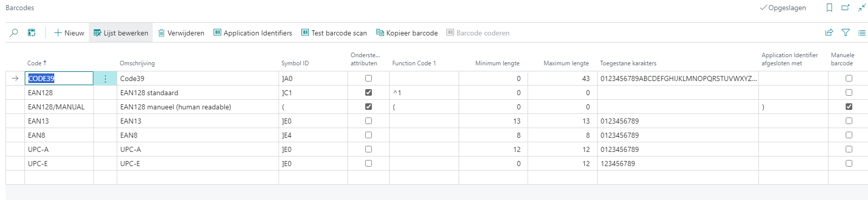Open the share icon in toolbar

(x=829, y=33)
